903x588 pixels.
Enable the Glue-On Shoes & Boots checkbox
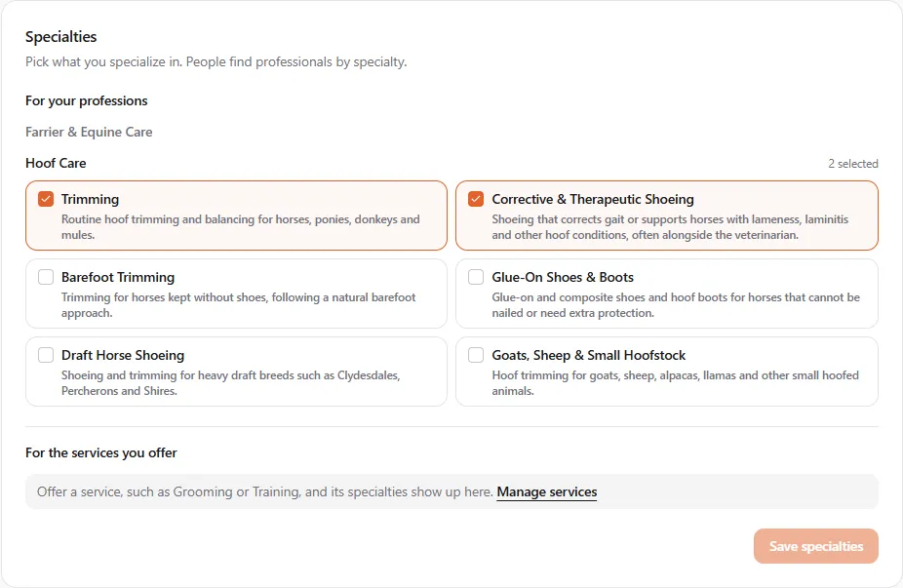click(x=476, y=277)
